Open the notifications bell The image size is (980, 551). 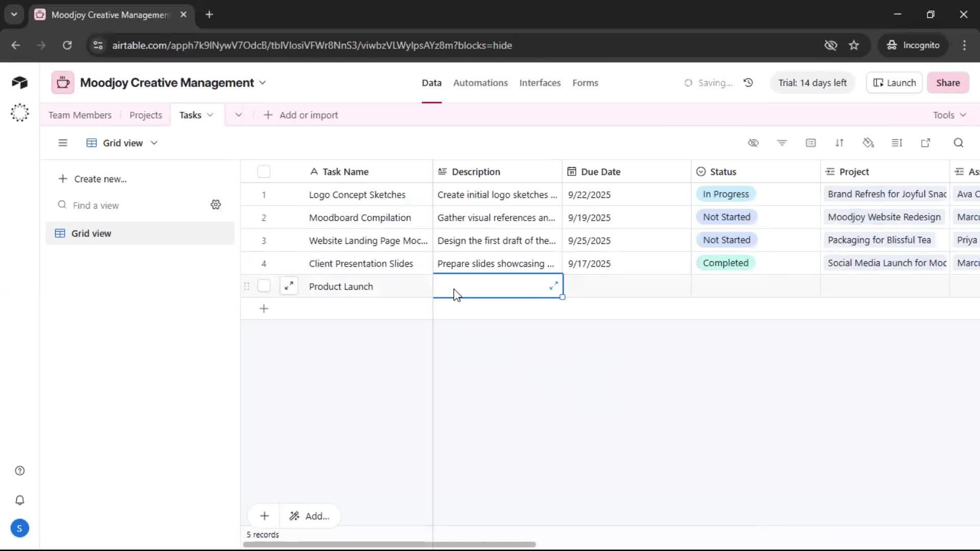(20, 500)
